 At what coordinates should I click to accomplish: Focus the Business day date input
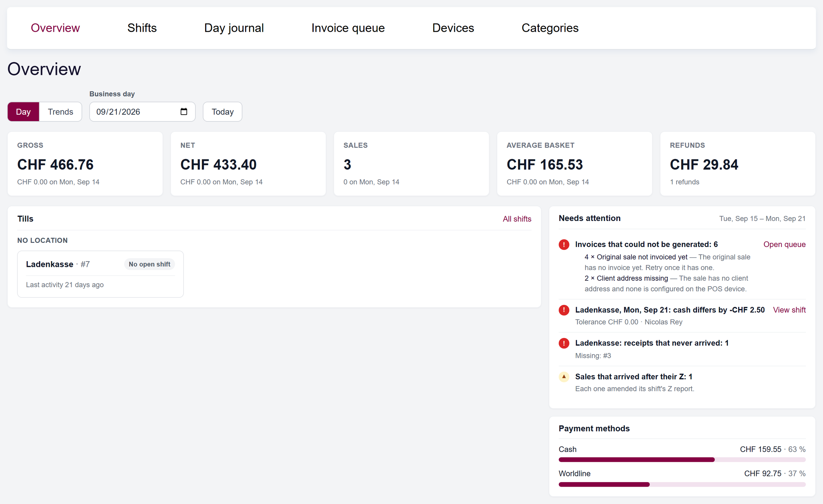tap(142, 112)
